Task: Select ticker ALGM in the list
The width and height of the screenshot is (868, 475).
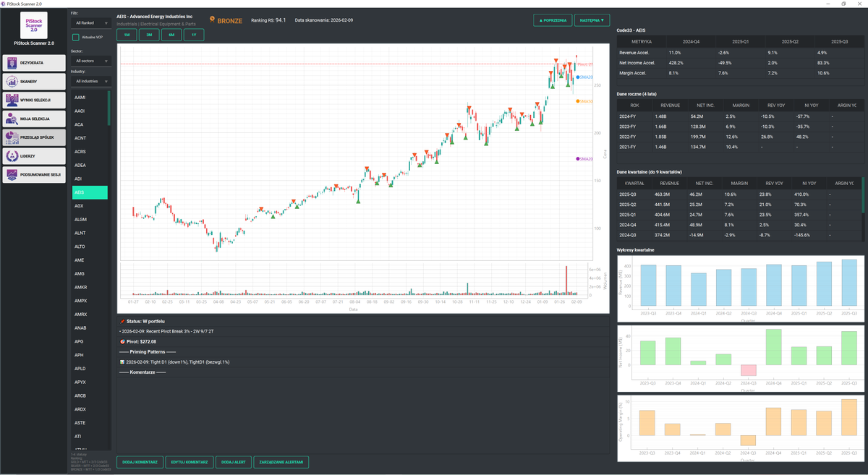Action: point(90,219)
